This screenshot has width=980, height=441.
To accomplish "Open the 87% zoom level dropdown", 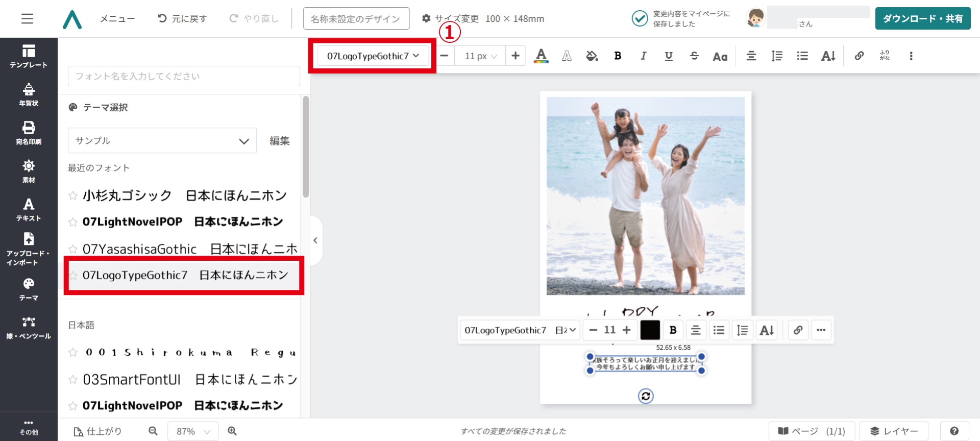I will [x=193, y=431].
